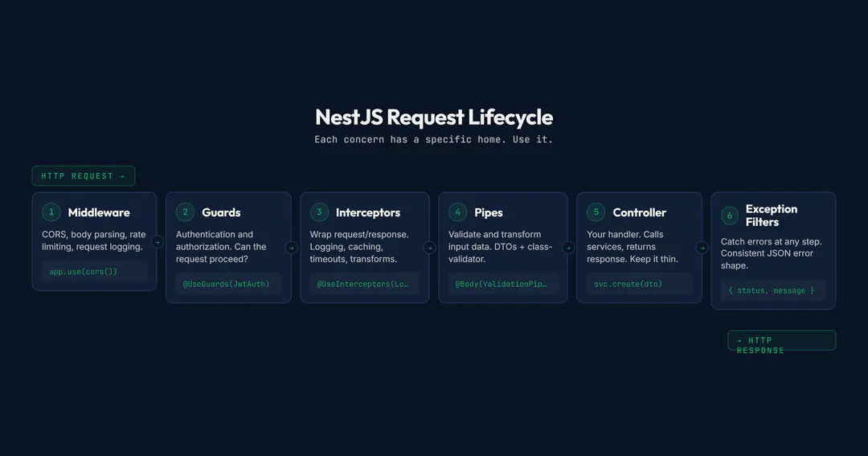Screen dimensions: 868x456
Task: Click the 'CORS, body parsing, rate limiting' description
Action: pyautogui.click(x=94, y=240)
